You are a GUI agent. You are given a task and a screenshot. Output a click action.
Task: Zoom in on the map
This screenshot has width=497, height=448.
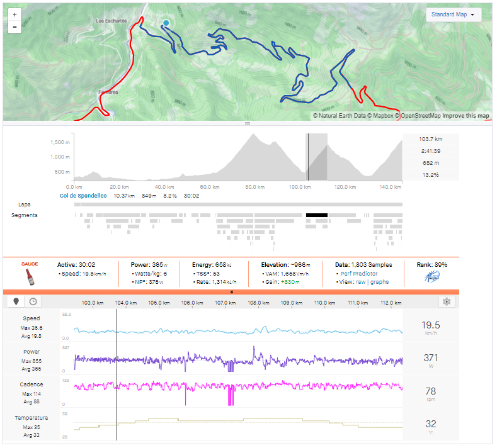pyautogui.click(x=14, y=14)
